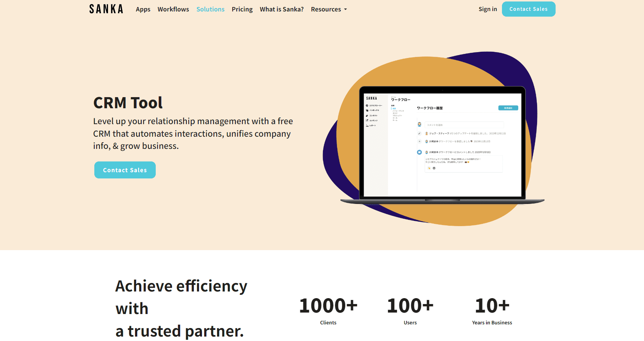Image resolution: width=644 pixels, height=341 pixels.
Task: Click Contact Sales in the top navigation bar
Action: click(x=529, y=9)
